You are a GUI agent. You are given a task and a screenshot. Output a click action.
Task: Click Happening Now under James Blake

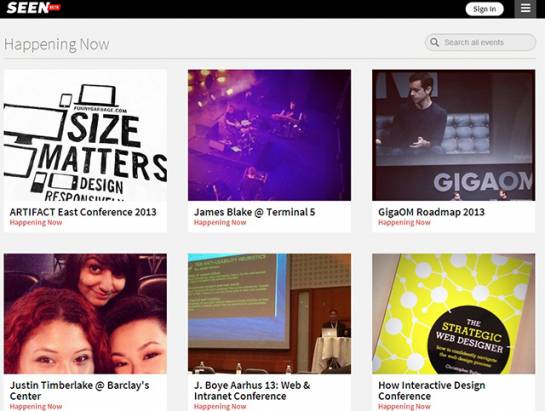pyautogui.click(x=220, y=223)
